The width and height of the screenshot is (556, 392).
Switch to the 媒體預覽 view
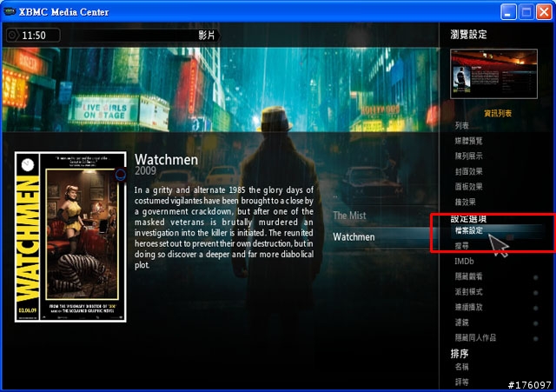(x=469, y=141)
